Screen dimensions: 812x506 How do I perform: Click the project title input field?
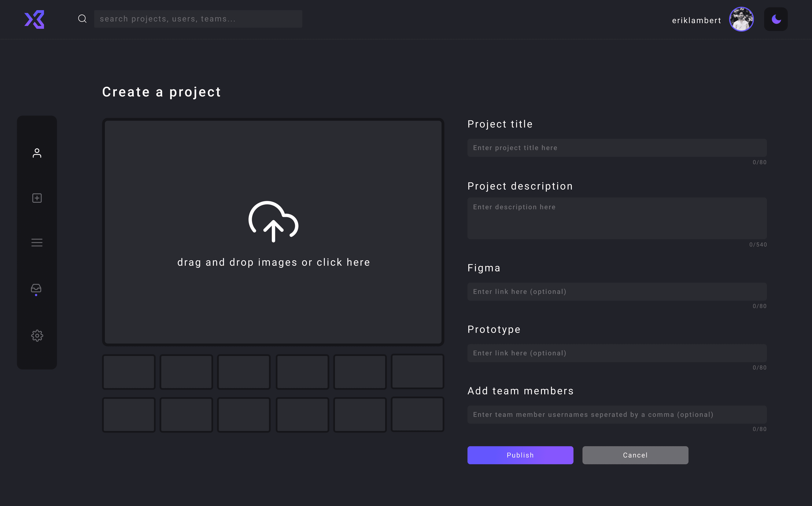tap(617, 148)
